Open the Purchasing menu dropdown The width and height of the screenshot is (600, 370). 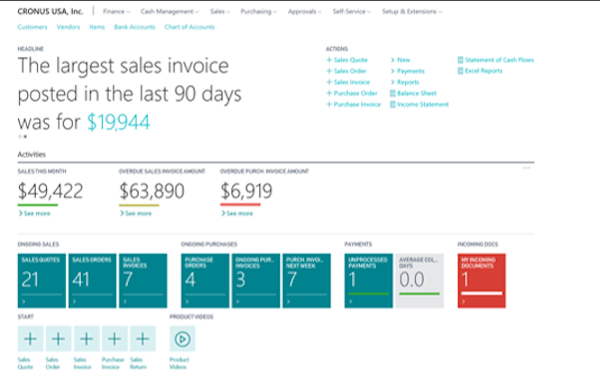(258, 11)
